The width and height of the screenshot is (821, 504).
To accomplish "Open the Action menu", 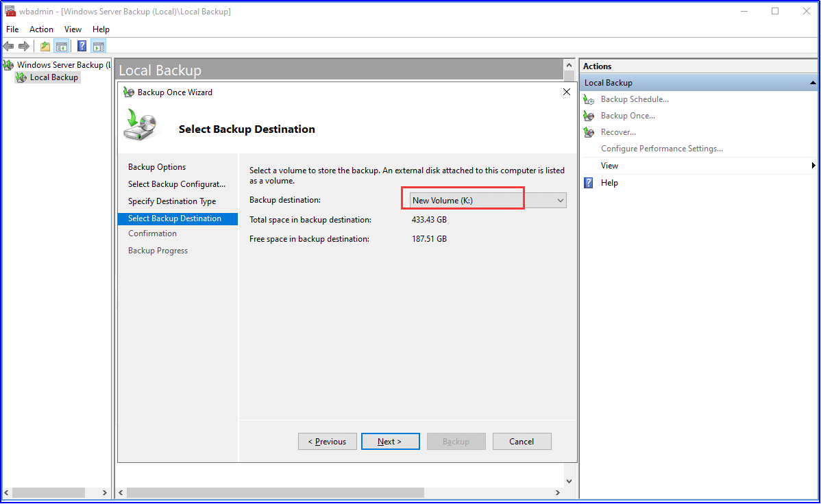I will coord(41,29).
